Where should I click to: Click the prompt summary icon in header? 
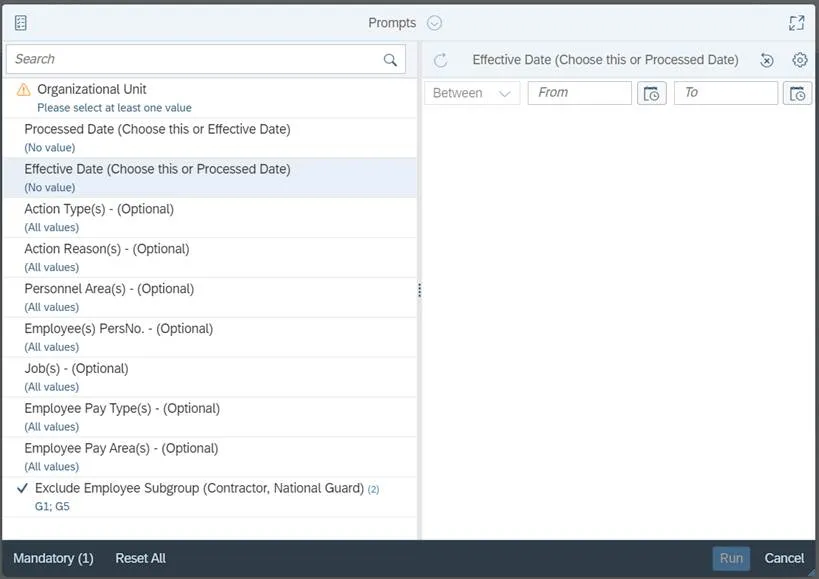[x=20, y=23]
